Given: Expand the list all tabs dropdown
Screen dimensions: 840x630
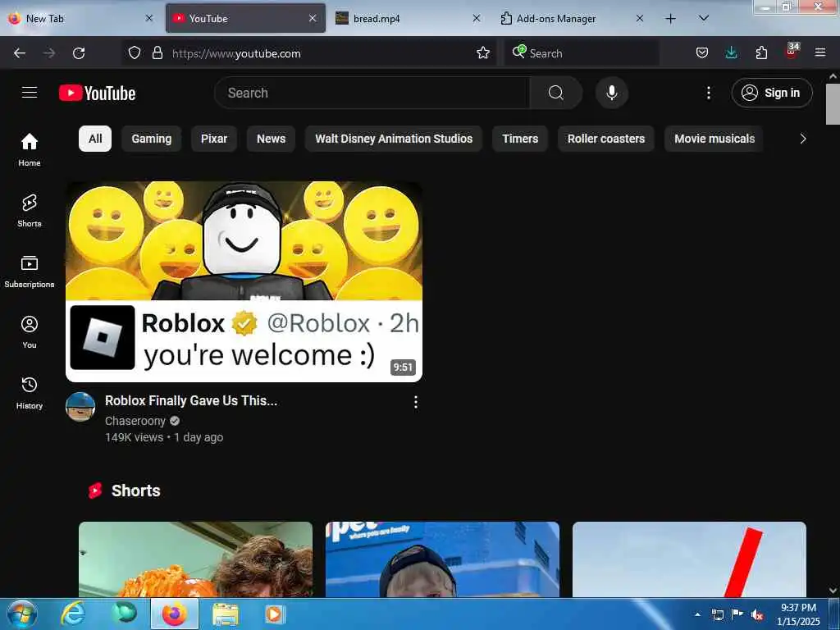Looking at the screenshot, I should pos(704,19).
